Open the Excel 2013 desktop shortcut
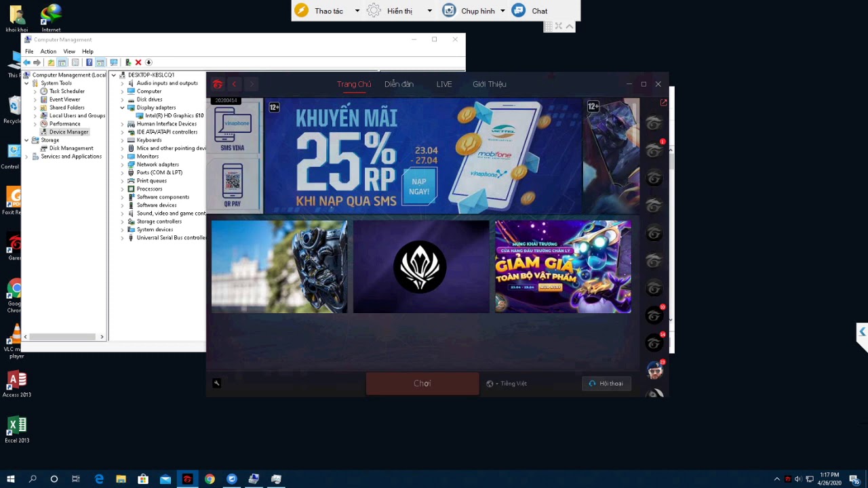Image resolution: width=868 pixels, height=488 pixels. tap(16, 430)
